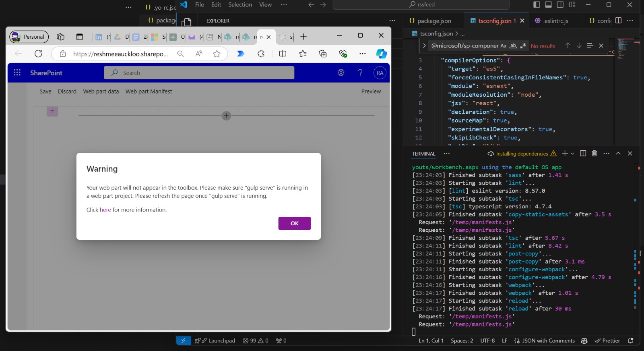644x351 pixels.
Task: Split the VS Code editor right
Action: coord(619,21)
